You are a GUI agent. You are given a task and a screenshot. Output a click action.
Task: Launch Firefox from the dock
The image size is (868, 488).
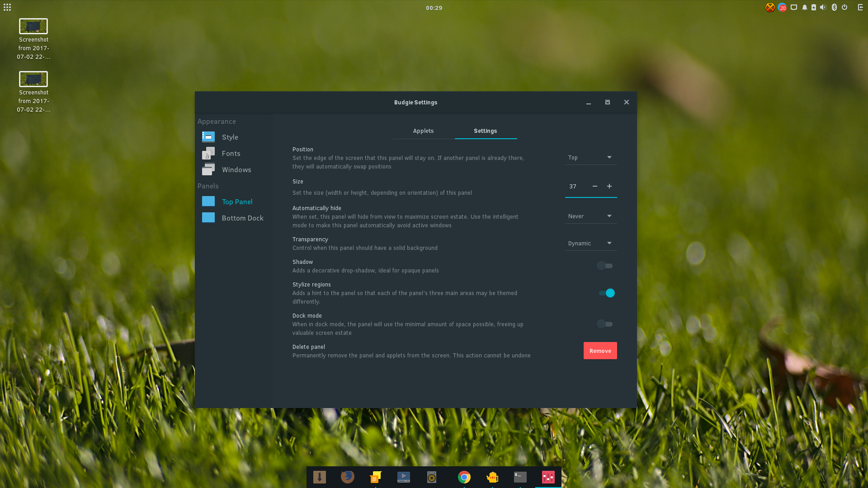coord(348,477)
